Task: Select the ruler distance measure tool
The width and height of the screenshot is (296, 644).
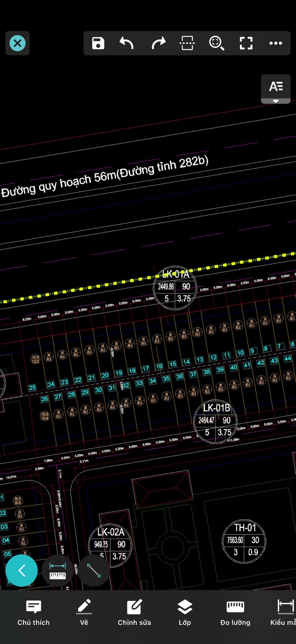Action: [58, 570]
